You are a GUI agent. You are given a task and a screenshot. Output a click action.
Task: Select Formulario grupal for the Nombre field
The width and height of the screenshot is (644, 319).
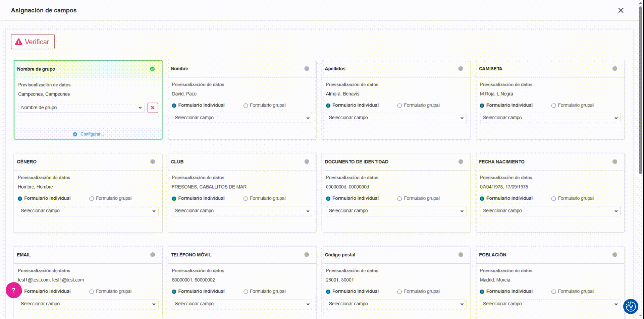246,106
